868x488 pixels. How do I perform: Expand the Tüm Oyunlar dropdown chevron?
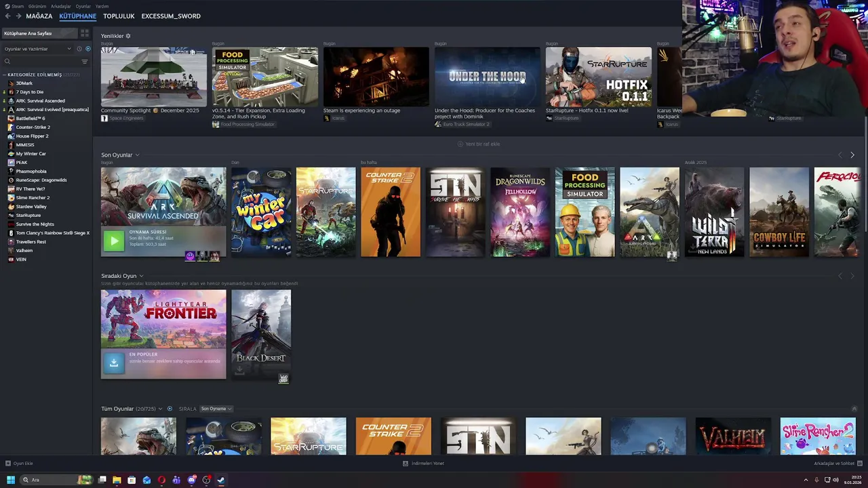pyautogui.click(x=160, y=409)
